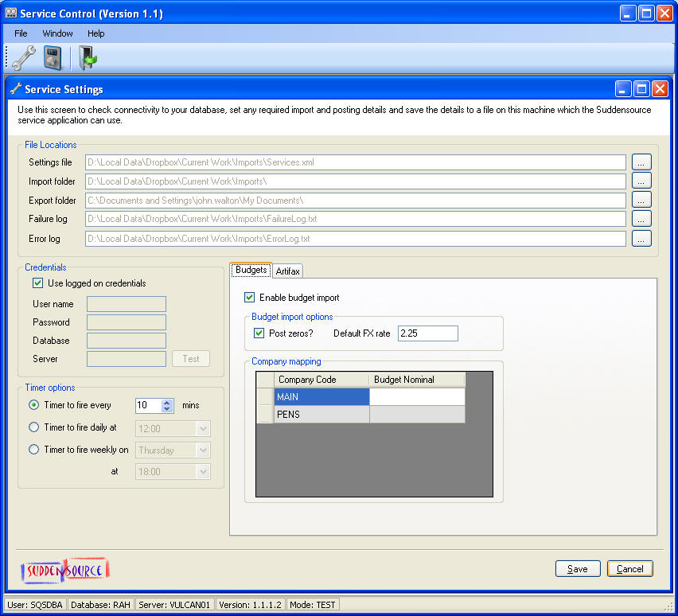Viewport: 678px width, 616px height.
Task: Click the Suddensource logo
Action: coord(65,570)
